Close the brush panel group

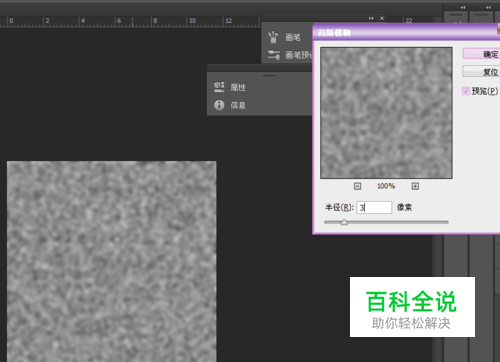pos(382,18)
